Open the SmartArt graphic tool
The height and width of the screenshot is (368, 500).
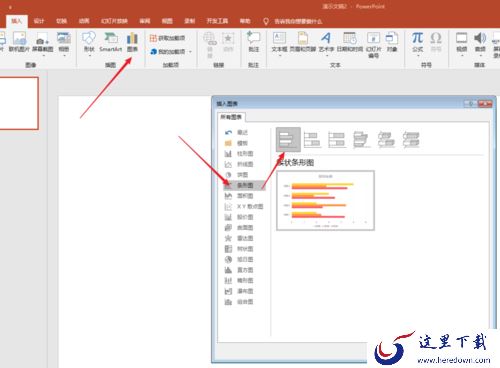pyautogui.click(x=110, y=42)
